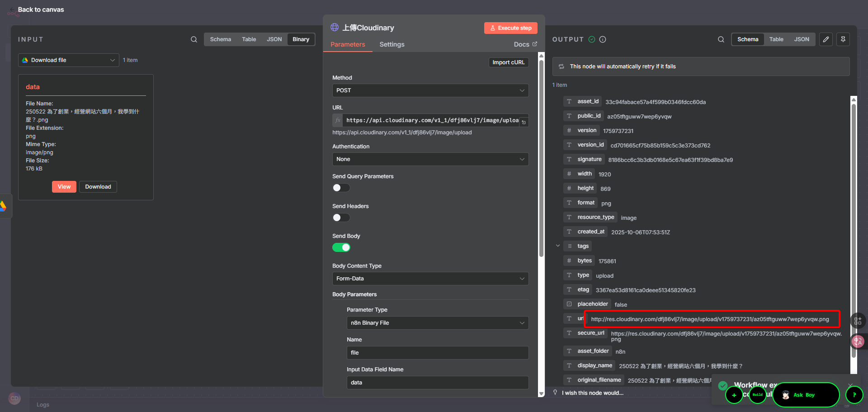The width and height of the screenshot is (868, 412).
Task: Disable the Send Body toggle
Action: tap(341, 247)
